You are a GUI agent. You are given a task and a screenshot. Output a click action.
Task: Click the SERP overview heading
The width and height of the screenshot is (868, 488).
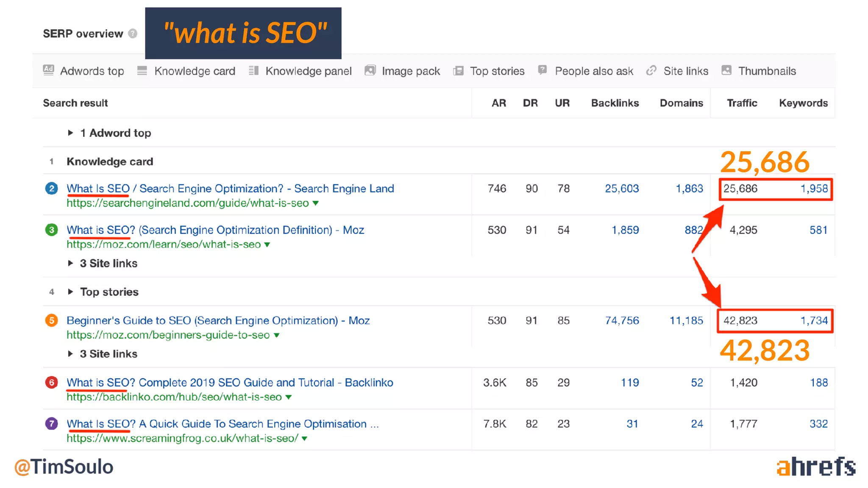click(x=83, y=33)
